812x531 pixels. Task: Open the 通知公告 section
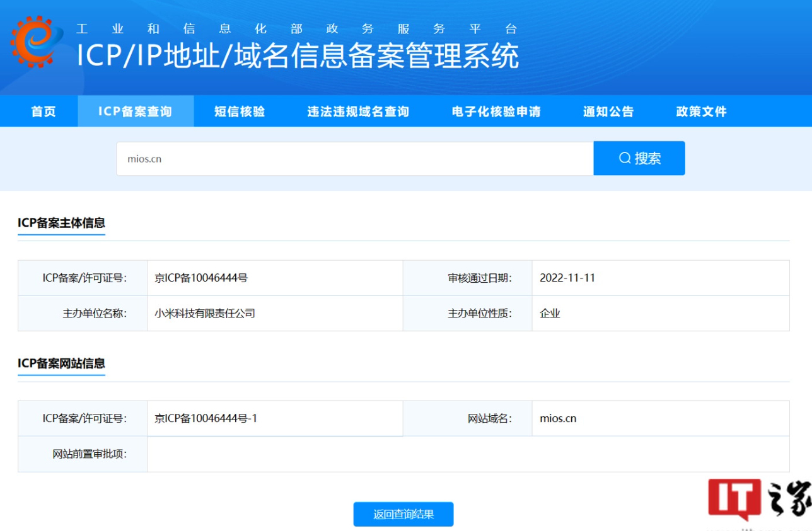pyautogui.click(x=608, y=111)
